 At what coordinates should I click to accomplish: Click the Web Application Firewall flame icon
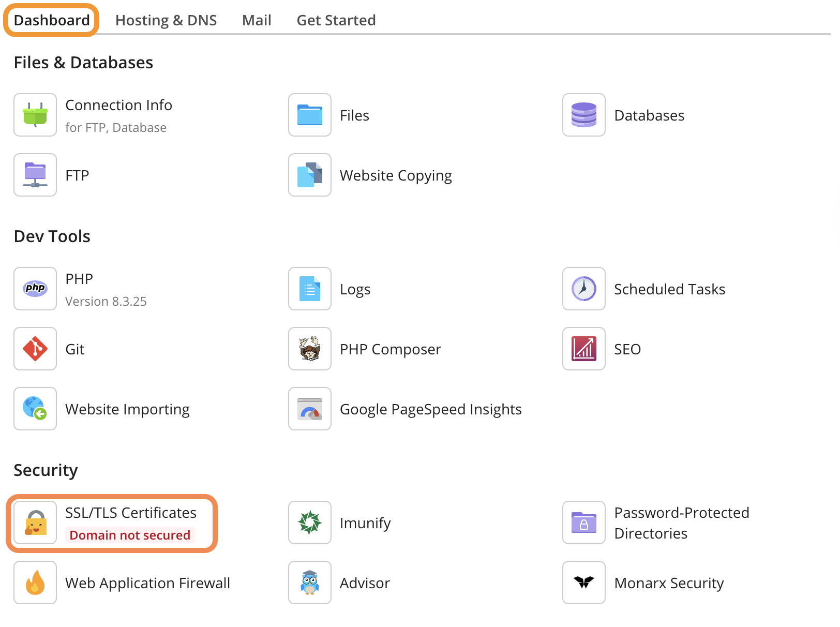click(x=35, y=583)
